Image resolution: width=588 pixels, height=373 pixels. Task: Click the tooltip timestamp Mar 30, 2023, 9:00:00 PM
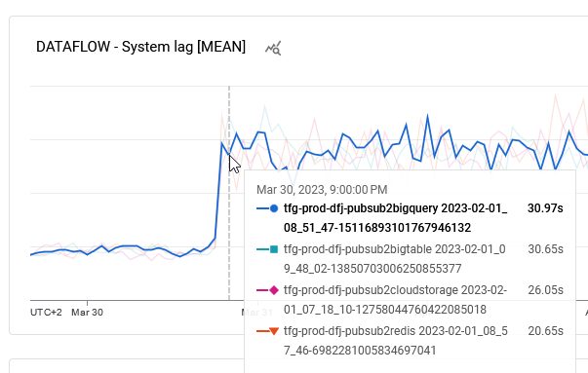pos(322,190)
